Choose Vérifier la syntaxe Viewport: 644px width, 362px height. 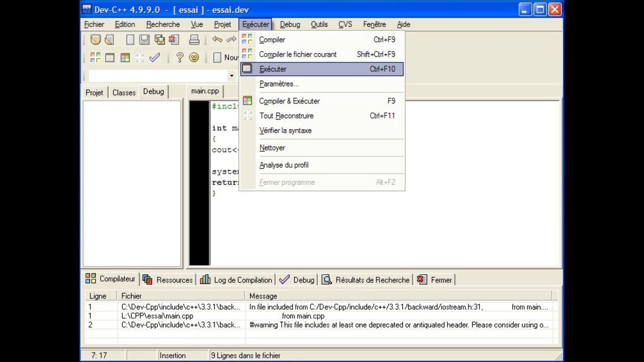[322, 130]
